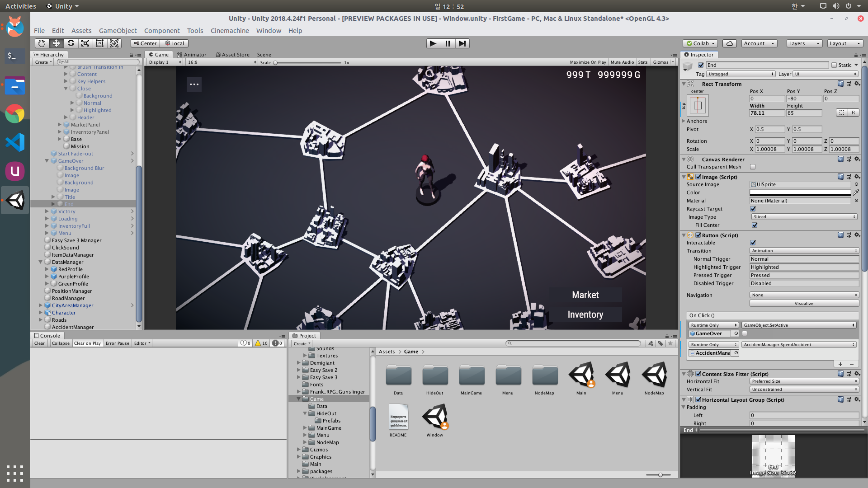Select the Rotate tool in toolbar

pos(71,43)
